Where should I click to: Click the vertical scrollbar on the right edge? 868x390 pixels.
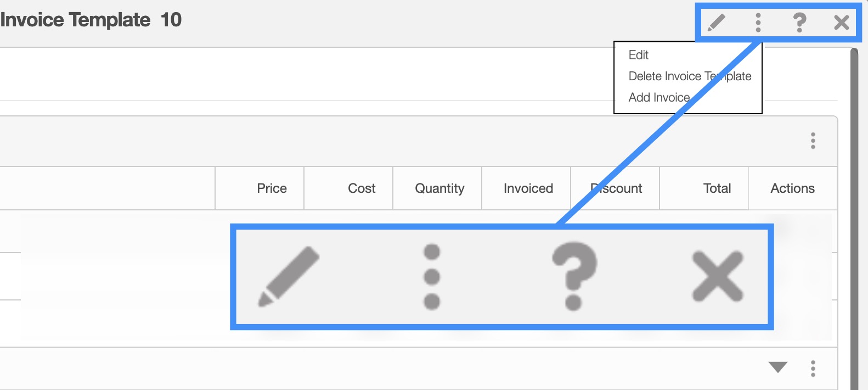point(854,220)
